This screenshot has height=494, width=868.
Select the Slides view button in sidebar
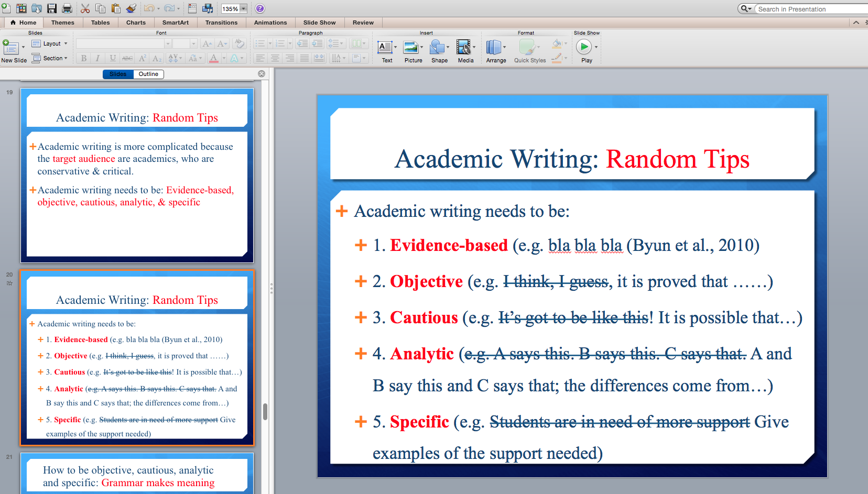tap(118, 74)
